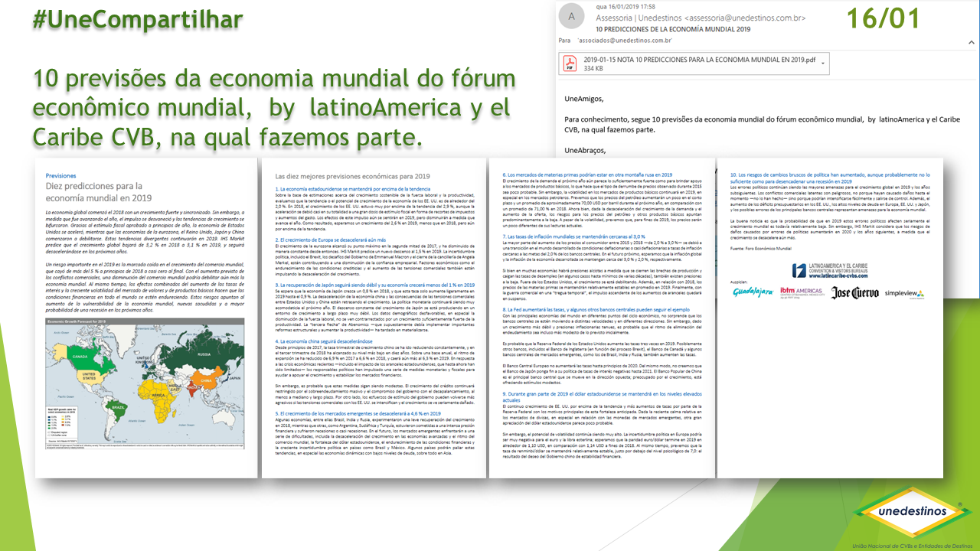Click the Jose Cuervo sponsor logo

pyautogui.click(x=854, y=292)
